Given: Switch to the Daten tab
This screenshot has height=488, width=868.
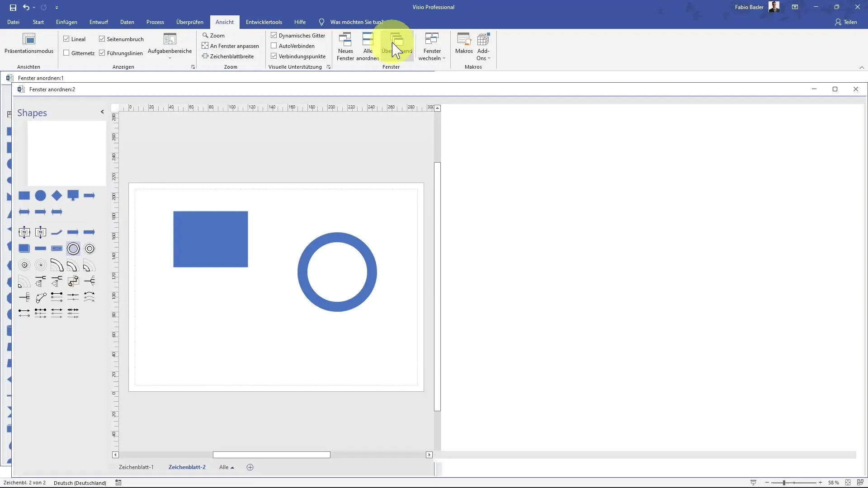Looking at the screenshot, I should tap(127, 22).
